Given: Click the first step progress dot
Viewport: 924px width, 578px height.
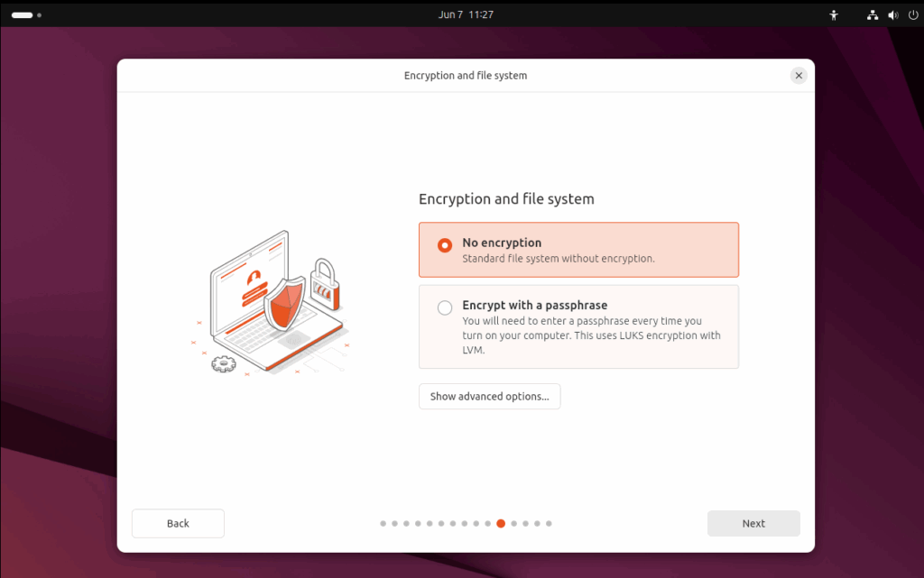Looking at the screenshot, I should pyautogui.click(x=383, y=523).
